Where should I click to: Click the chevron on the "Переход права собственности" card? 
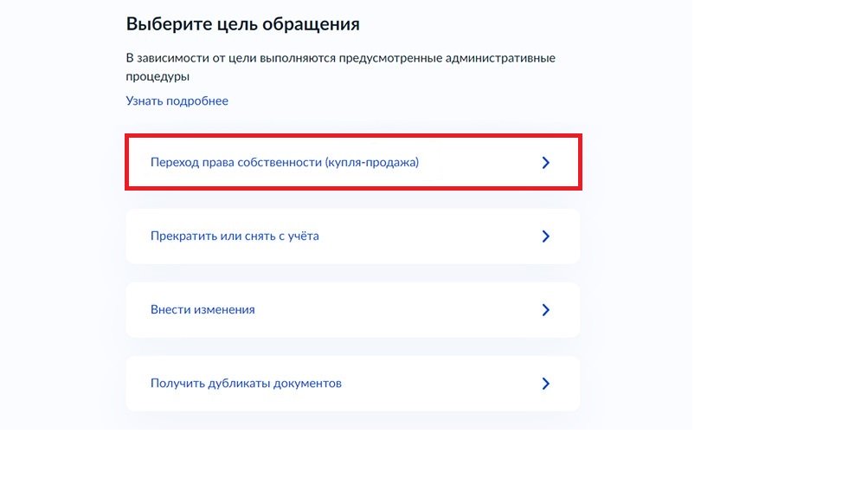545,162
